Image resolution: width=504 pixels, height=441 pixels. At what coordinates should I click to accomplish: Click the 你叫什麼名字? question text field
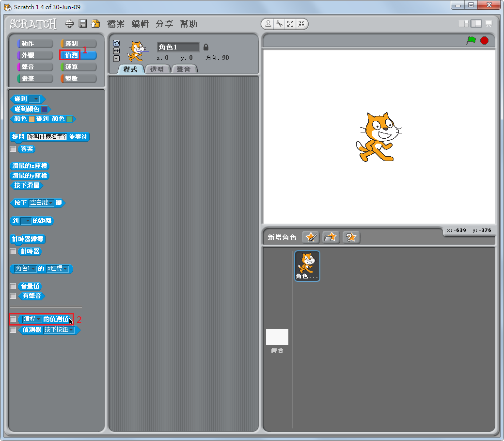(47, 136)
